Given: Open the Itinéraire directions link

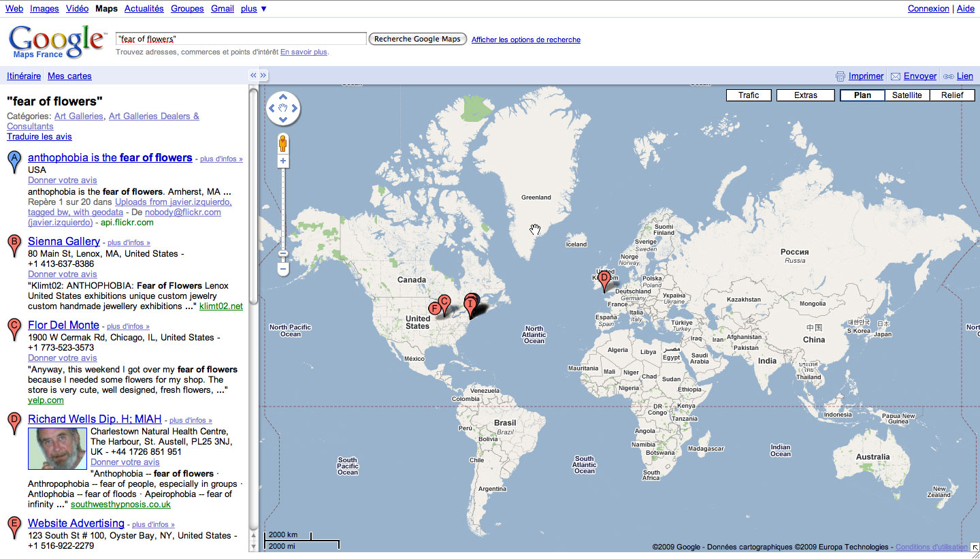Looking at the screenshot, I should tap(24, 76).
